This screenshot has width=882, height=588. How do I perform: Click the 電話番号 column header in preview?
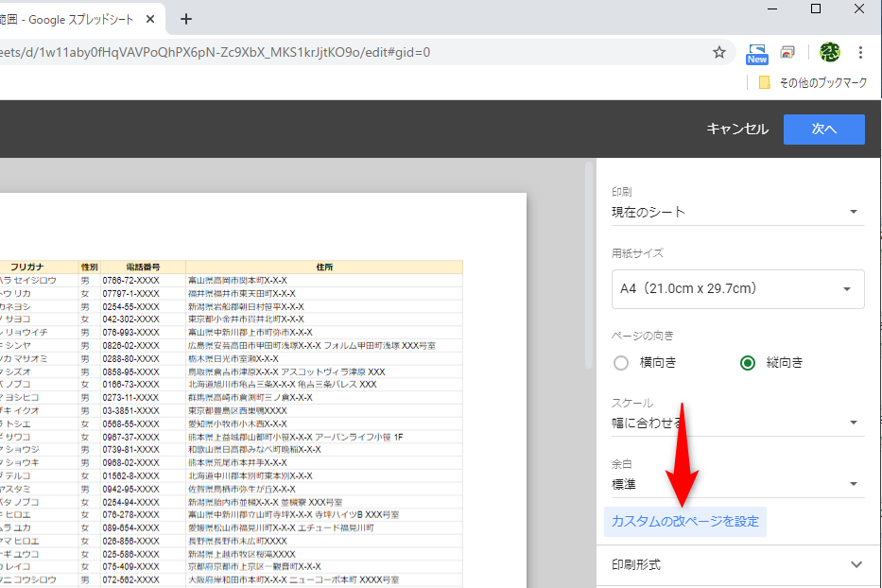click(x=143, y=268)
